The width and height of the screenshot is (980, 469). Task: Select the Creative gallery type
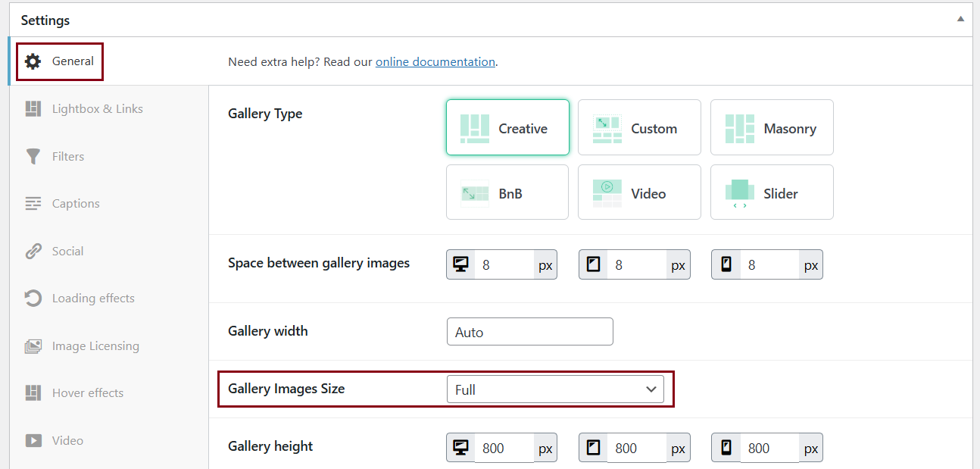coord(507,128)
